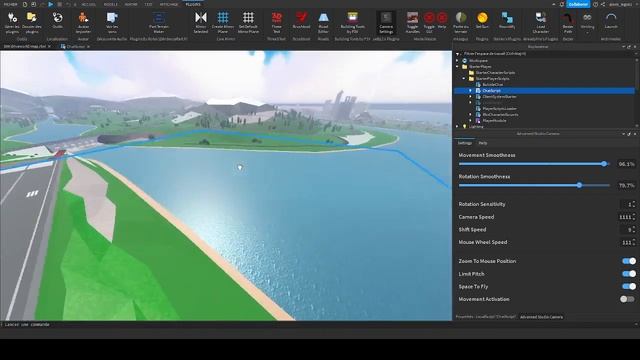
Task: Switch to the ACCUEIL ribbon tab
Action: [89, 4]
